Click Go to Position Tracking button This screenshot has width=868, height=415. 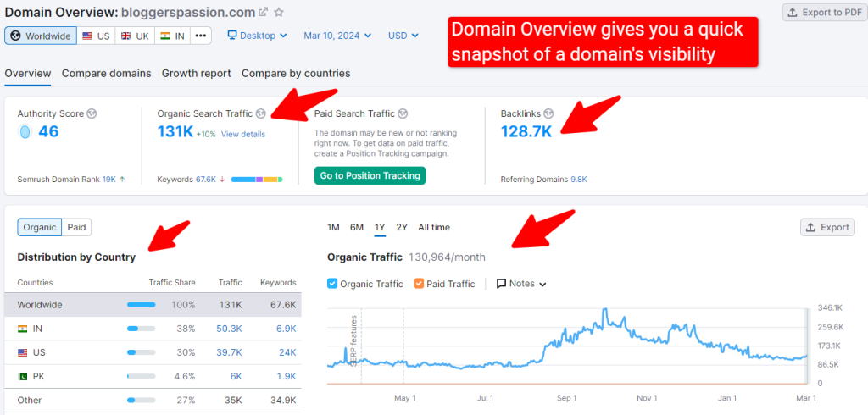coord(370,176)
